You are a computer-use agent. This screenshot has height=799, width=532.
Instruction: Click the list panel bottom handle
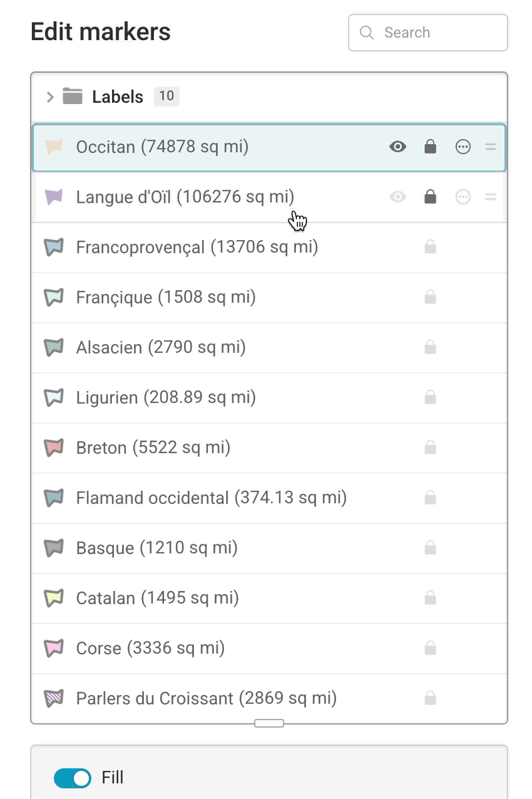(269, 723)
